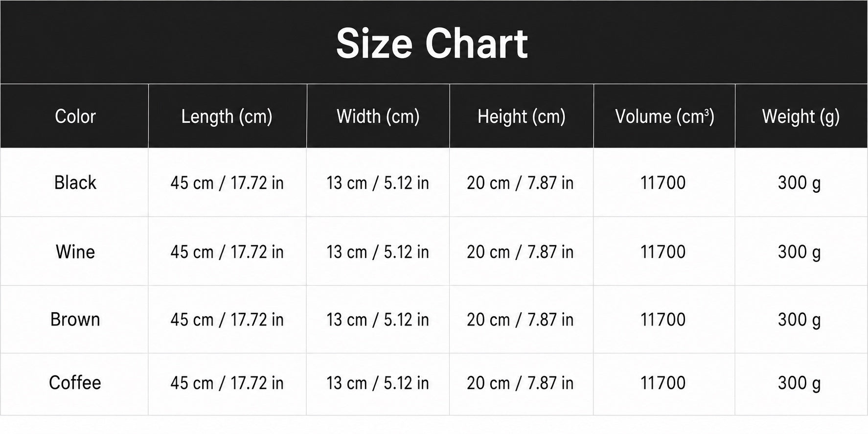This screenshot has width=868, height=434.
Task: Select the Coffee color row label
Action: (75, 382)
